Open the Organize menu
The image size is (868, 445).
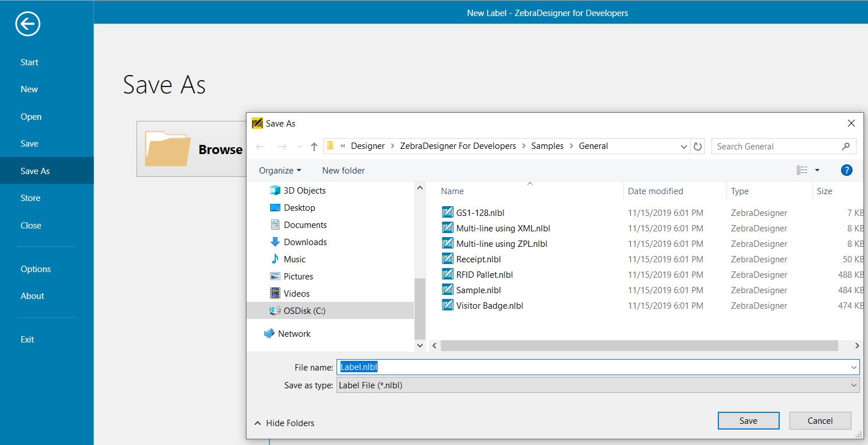tap(280, 170)
